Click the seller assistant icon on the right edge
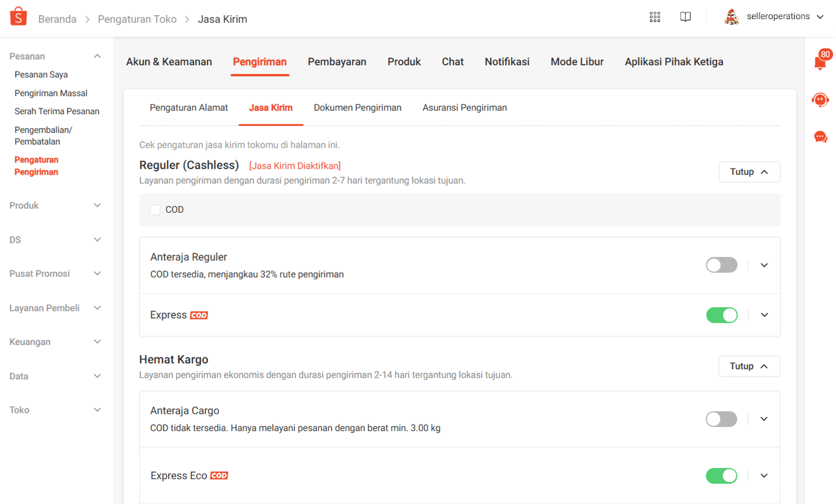This screenshot has width=836, height=504. pos(820,100)
